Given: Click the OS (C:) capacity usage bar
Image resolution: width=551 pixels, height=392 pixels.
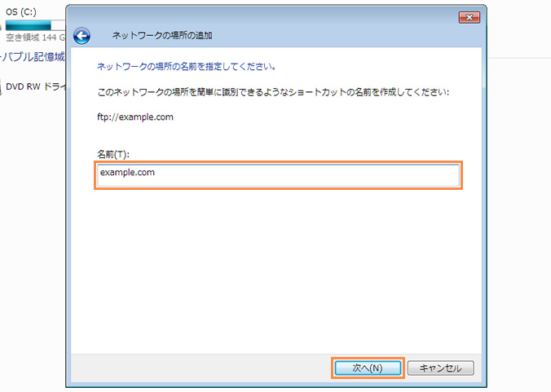Looking at the screenshot, I should coord(33,26).
